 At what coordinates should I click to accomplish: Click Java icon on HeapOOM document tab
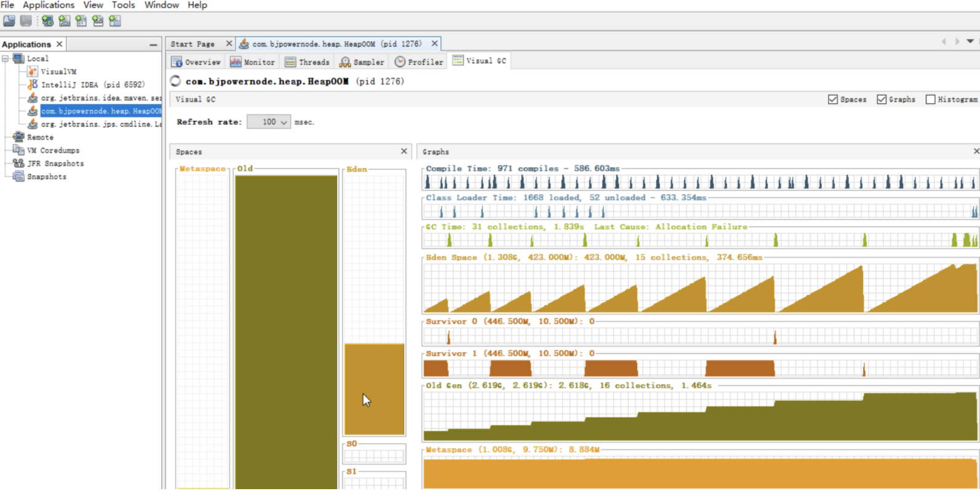coord(244,44)
